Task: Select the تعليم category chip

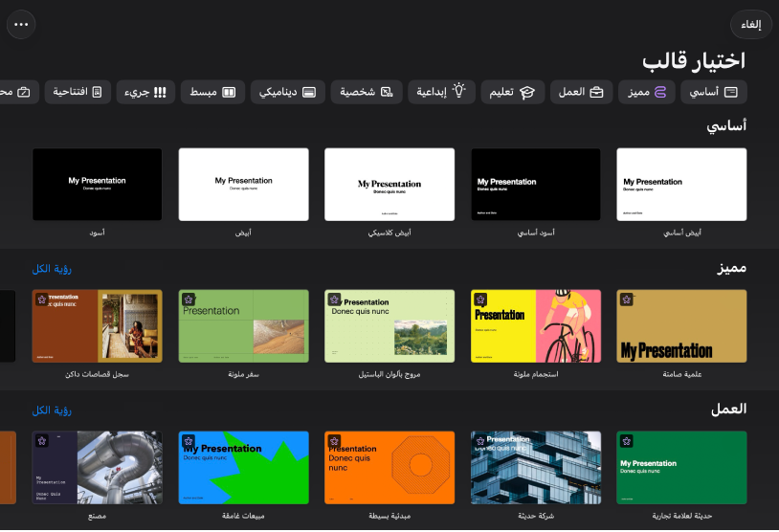Action: [512, 92]
